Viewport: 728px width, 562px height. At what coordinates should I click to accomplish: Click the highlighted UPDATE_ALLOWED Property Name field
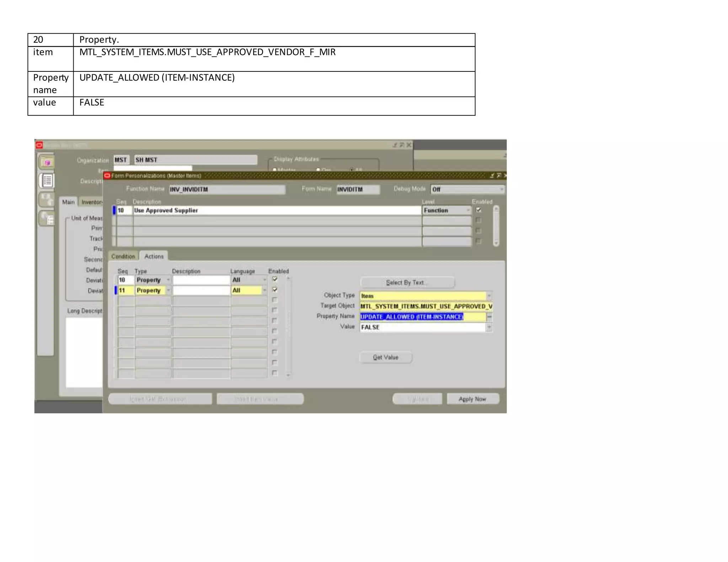pyautogui.click(x=423, y=317)
